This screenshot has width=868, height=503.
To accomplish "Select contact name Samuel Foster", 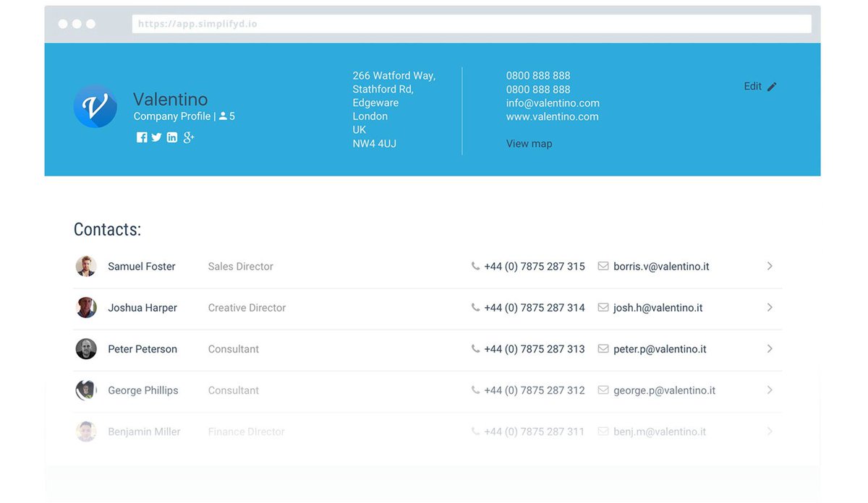I will pos(142,267).
